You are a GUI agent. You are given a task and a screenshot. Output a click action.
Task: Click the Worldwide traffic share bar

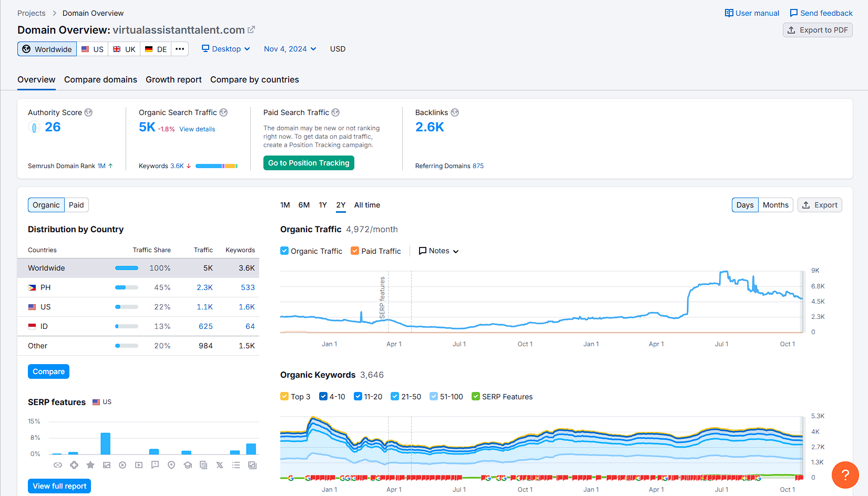pyautogui.click(x=127, y=268)
